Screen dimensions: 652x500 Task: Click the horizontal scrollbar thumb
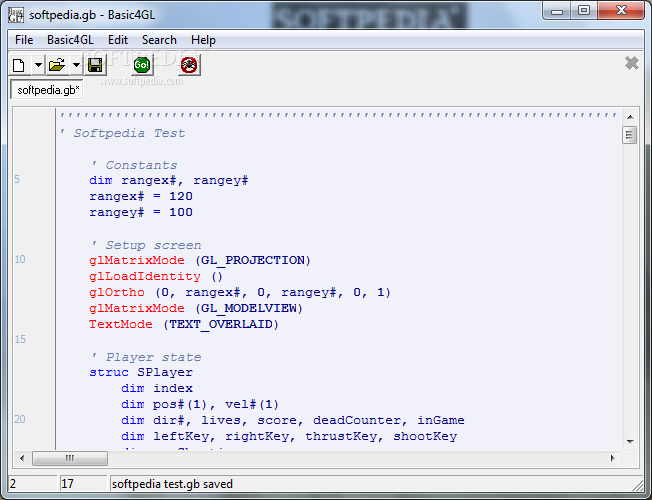click(x=70, y=458)
